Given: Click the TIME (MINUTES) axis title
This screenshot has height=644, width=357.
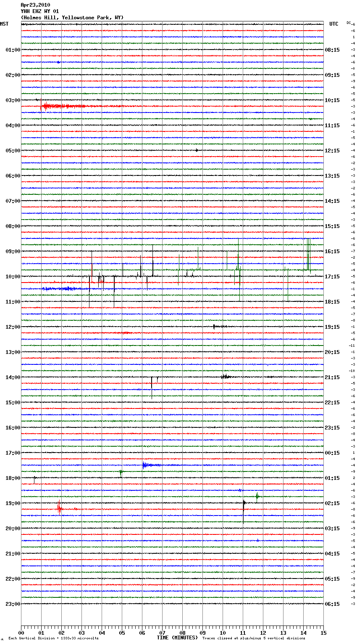Looking at the screenshot, I should coord(177,638).
